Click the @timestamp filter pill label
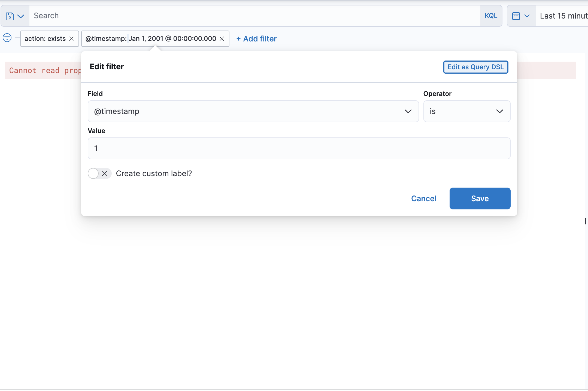588x391 pixels. [150, 39]
